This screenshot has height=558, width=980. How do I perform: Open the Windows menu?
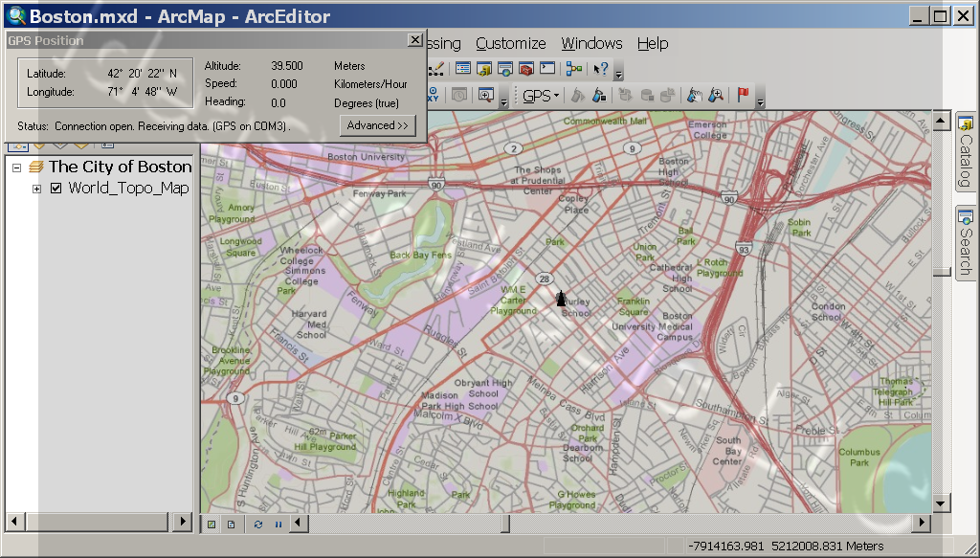591,43
